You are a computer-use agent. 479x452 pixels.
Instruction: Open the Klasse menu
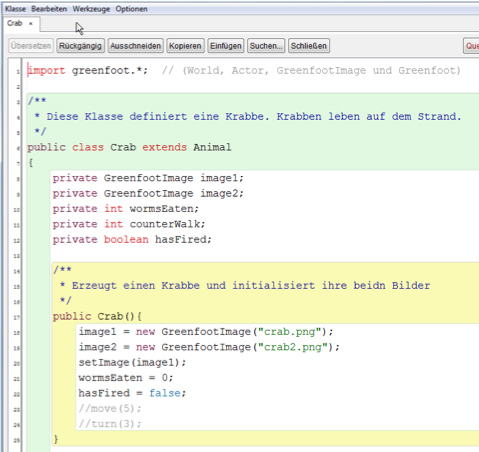click(15, 9)
